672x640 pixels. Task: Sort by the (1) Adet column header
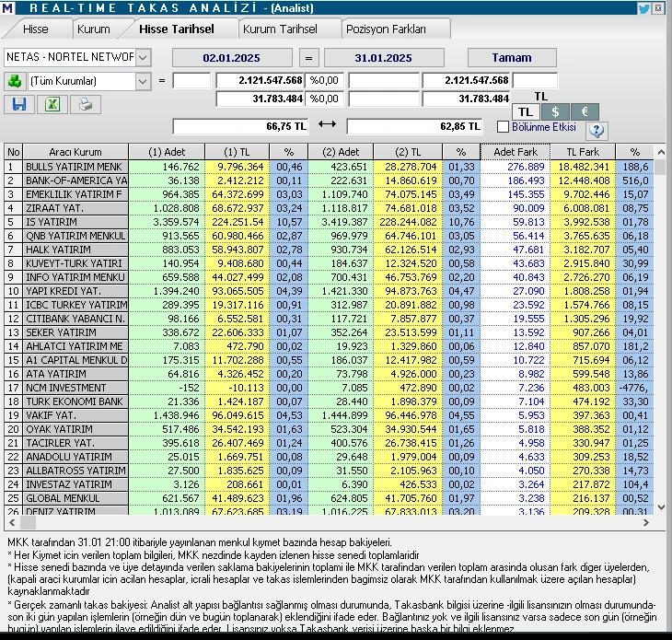coord(167,152)
